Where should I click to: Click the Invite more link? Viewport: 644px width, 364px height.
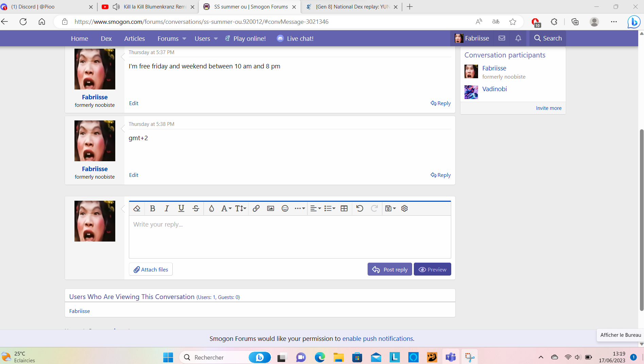click(548, 108)
